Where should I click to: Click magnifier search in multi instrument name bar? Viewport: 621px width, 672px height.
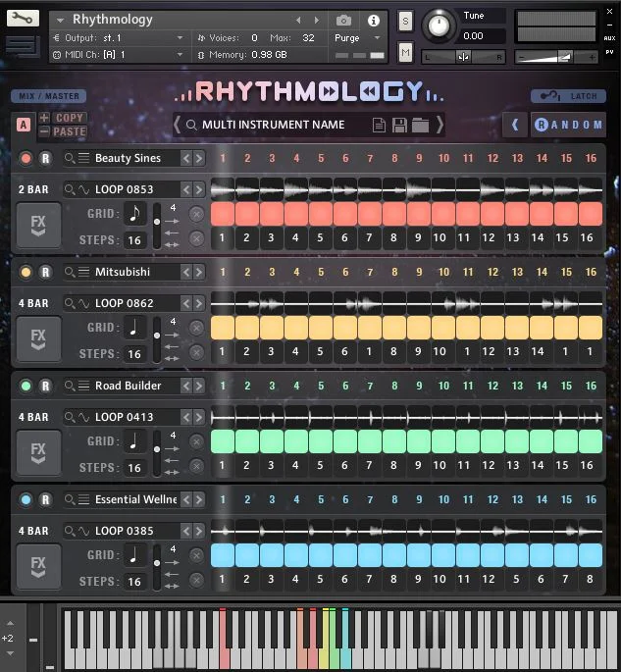tap(191, 125)
